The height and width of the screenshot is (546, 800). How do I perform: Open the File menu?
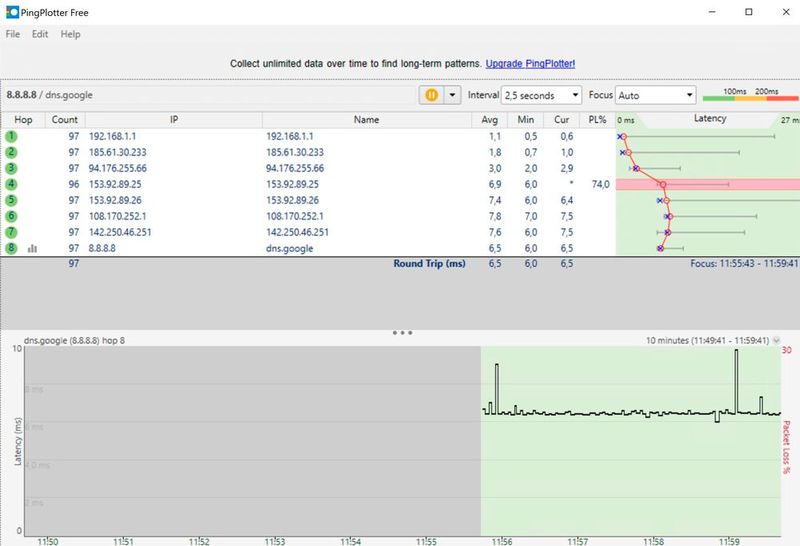click(x=13, y=34)
